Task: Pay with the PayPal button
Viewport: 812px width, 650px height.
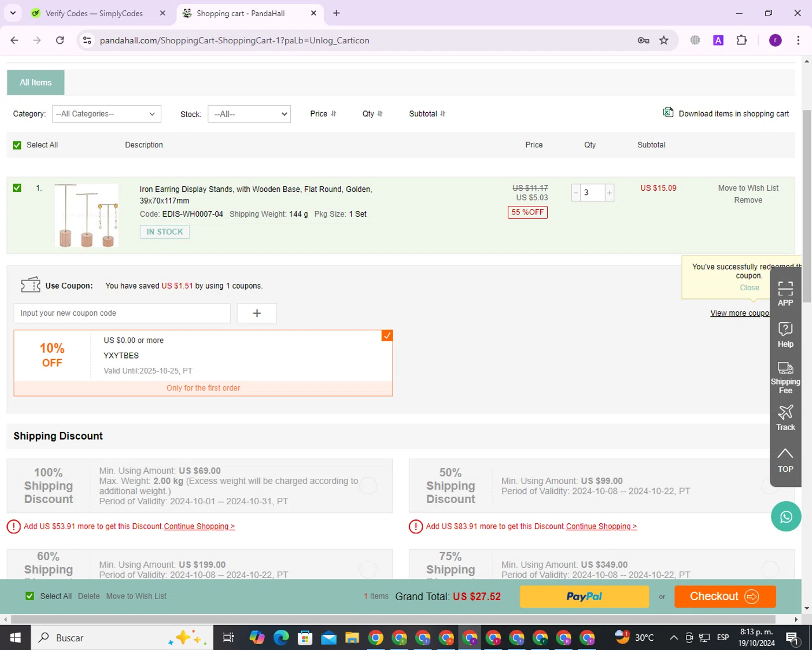Action: click(x=584, y=596)
